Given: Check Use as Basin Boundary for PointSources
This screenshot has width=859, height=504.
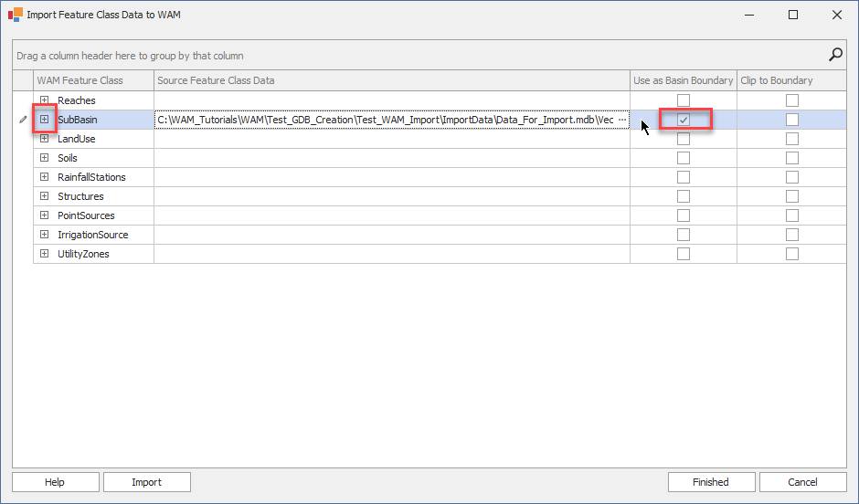Looking at the screenshot, I should pos(684,215).
